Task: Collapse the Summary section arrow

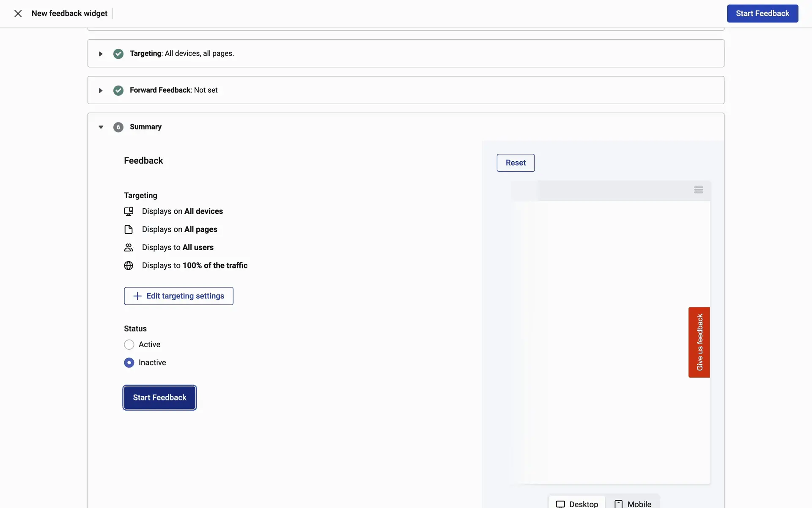Action: [x=101, y=127]
